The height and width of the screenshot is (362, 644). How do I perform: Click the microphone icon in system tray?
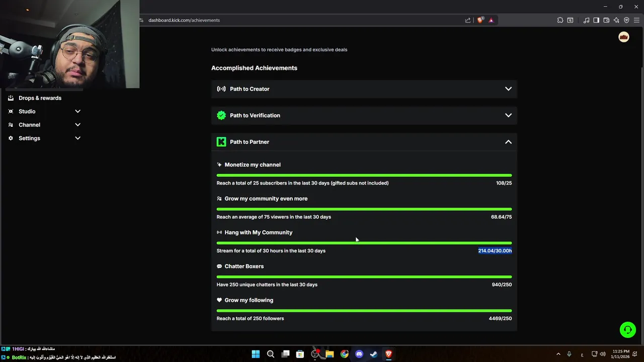[569, 354]
